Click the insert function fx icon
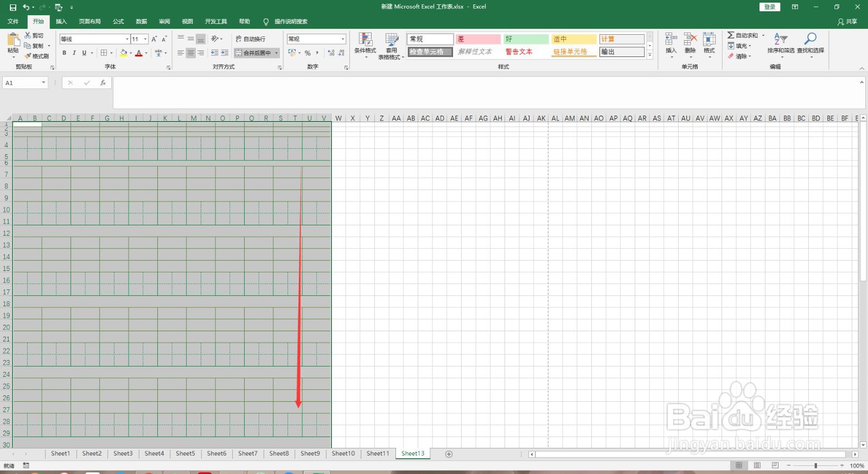868x474 pixels. (103, 83)
